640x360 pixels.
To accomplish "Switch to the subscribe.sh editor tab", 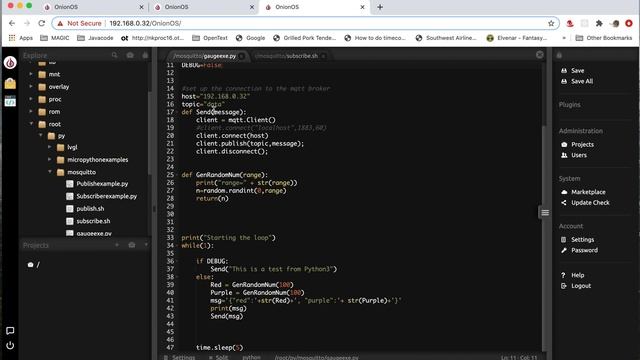I will click(286, 56).
